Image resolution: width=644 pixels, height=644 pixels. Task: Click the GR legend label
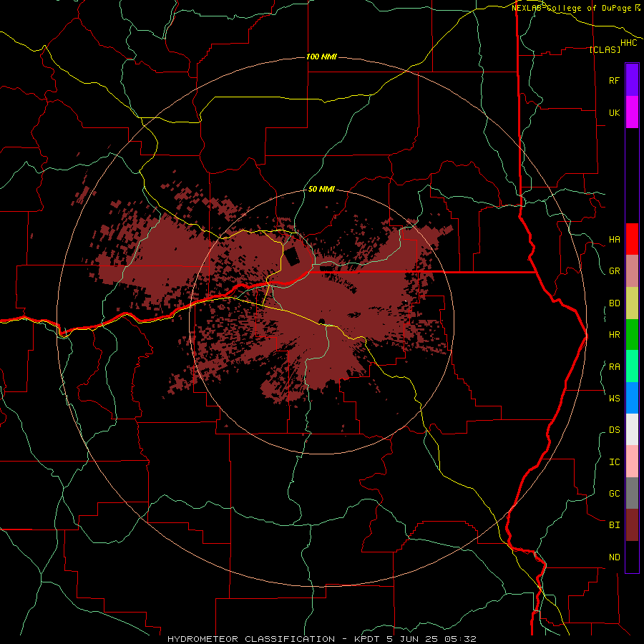[614, 271]
